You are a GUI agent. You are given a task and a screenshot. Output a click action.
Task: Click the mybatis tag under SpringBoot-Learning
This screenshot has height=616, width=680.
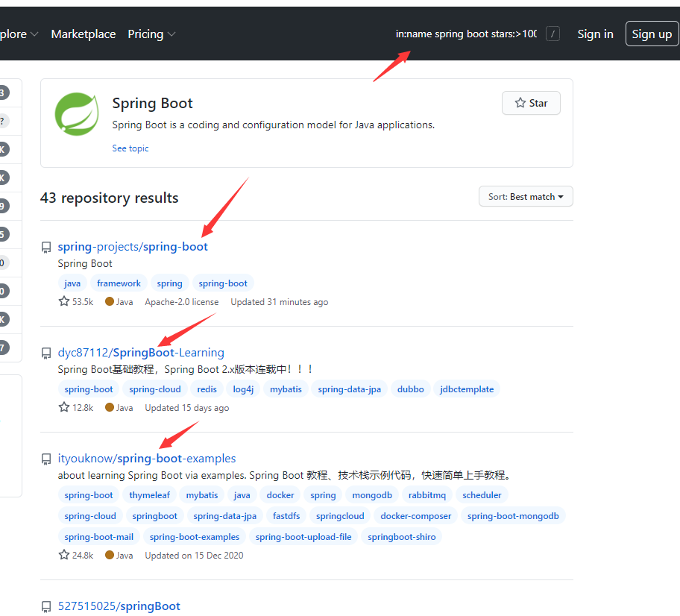coord(286,389)
